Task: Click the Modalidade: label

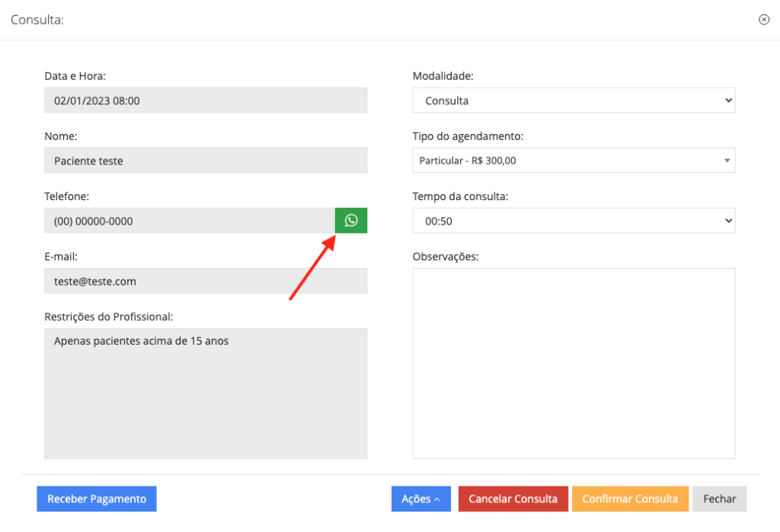Action: [443, 76]
